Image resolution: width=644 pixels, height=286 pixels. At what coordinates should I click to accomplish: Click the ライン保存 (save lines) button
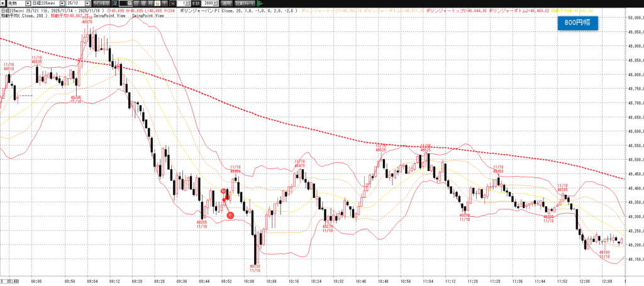click(101, 4)
